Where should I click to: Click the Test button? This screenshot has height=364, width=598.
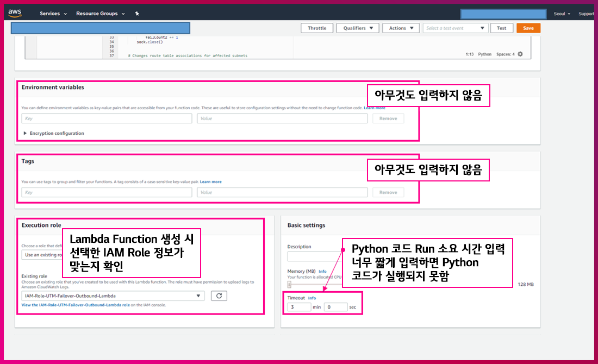coord(501,28)
